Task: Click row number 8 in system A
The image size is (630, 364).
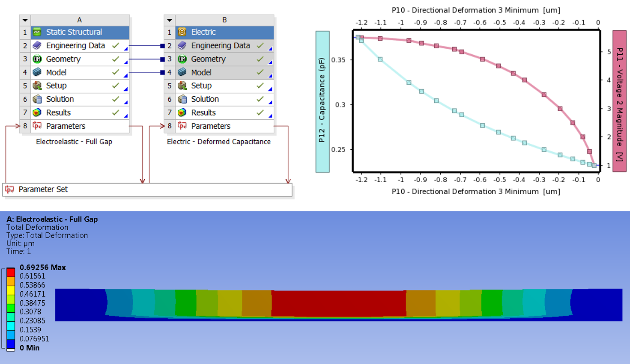Action: pyautogui.click(x=25, y=126)
